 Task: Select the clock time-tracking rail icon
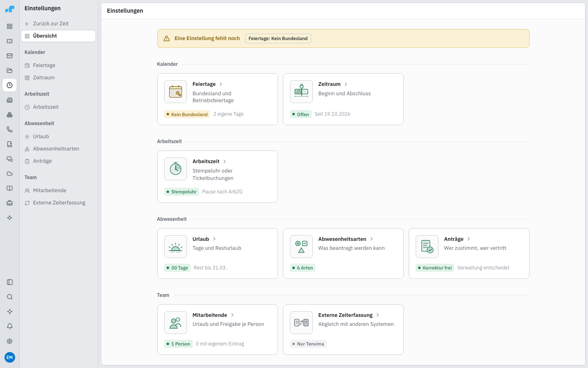10,85
